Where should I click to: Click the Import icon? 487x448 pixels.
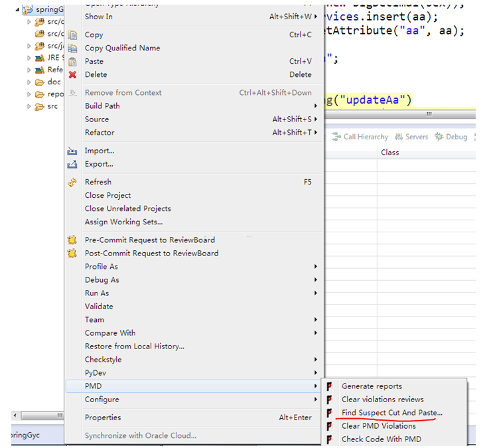coord(72,151)
